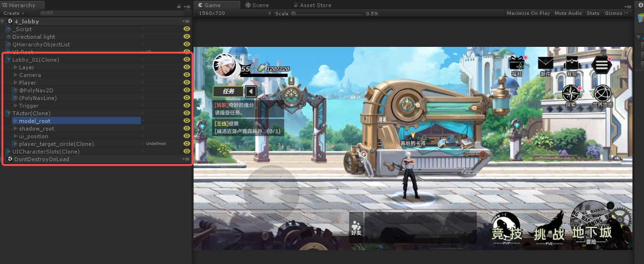Toggle Maximize On Play
Screen dimensions: 644x264
click(x=528, y=13)
